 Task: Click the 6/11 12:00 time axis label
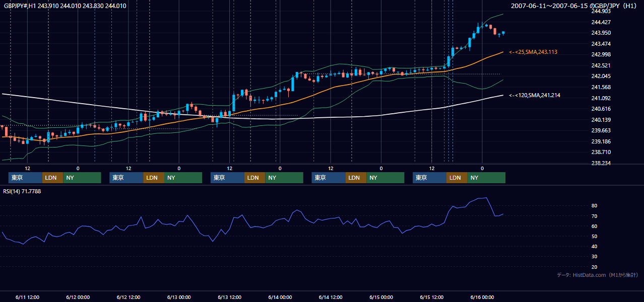[27, 297]
